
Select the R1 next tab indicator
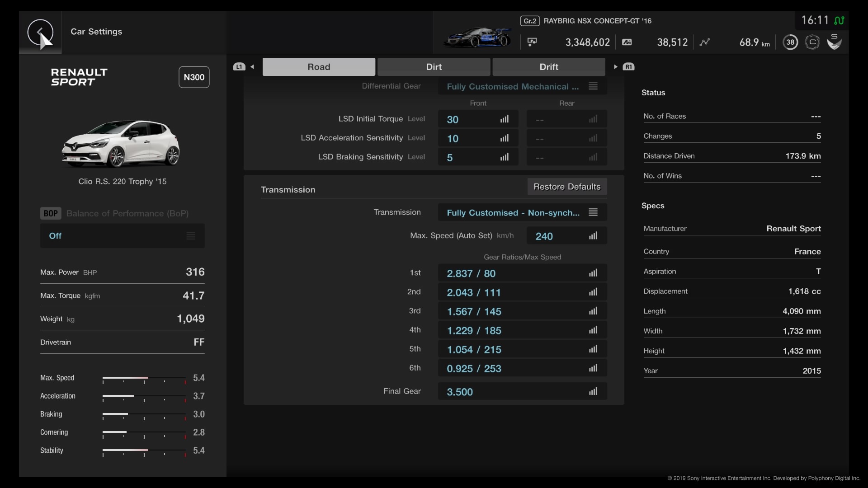tap(628, 67)
